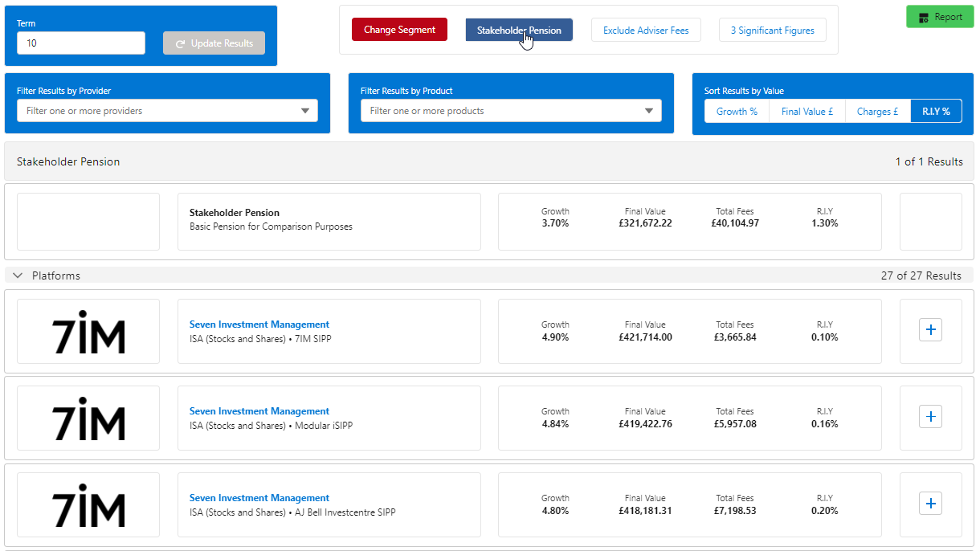Image resolution: width=980 pixels, height=551 pixels.
Task: Toggle the Stakeholder Pension button
Action: [x=519, y=30]
